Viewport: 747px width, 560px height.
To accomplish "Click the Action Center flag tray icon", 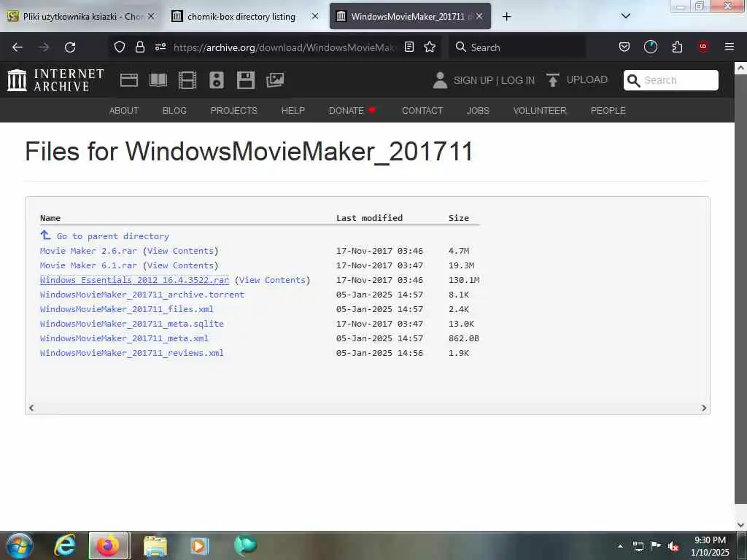I will (656, 545).
